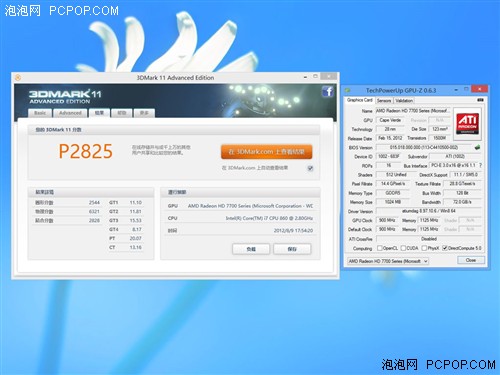Toggle automatic 3DMark.com results checkbox
Viewport: 500px width, 375px height.
pyautogui.click(x=310, y=168)
